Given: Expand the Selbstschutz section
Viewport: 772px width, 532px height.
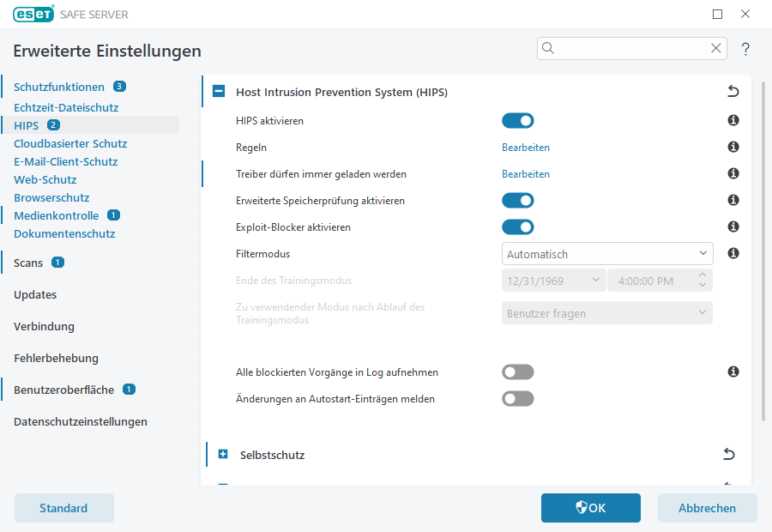Looking at the screenshot, I should pyautogui.click(x=224, y=455).
